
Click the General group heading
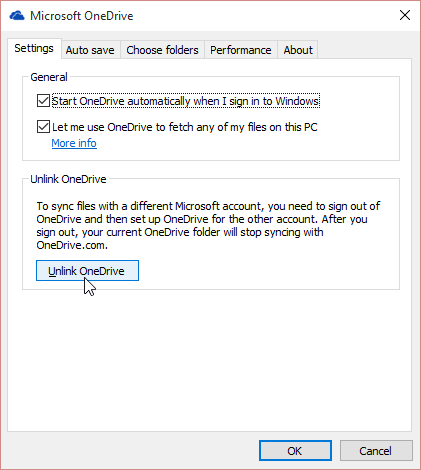tap(49, 77)
